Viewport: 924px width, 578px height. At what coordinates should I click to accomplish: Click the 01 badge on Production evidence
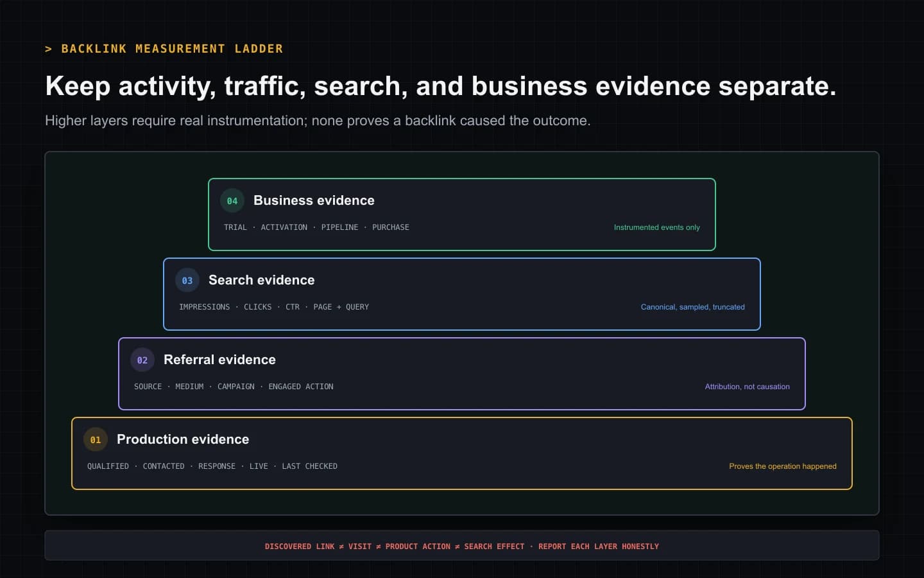(96, 440)
